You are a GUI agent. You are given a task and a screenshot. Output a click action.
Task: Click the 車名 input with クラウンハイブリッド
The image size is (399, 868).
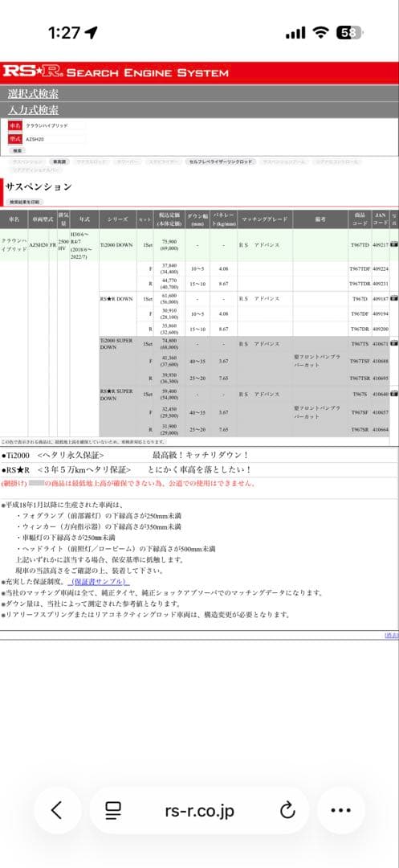click(54, 125)
